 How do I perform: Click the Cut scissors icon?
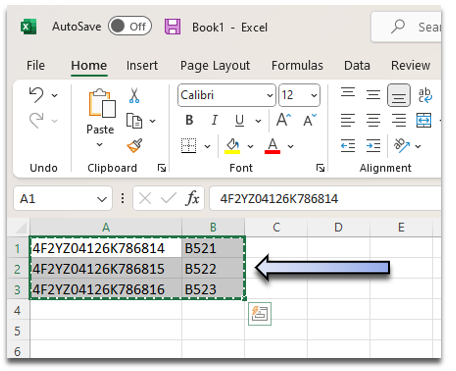click(x=134, y=95)
